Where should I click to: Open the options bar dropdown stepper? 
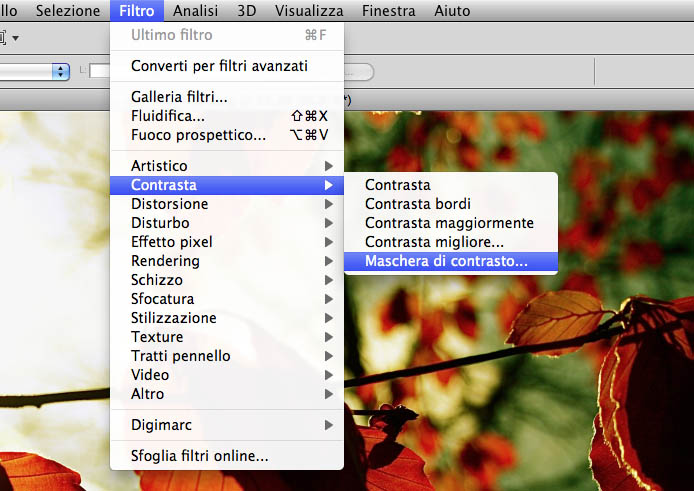click(x=61, y=72)
